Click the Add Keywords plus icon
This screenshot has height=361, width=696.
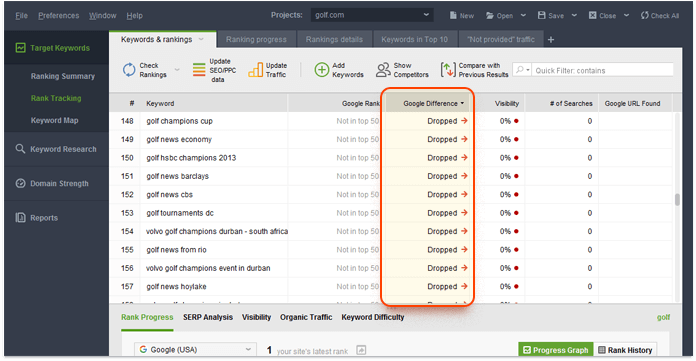[x=321, y=70]
